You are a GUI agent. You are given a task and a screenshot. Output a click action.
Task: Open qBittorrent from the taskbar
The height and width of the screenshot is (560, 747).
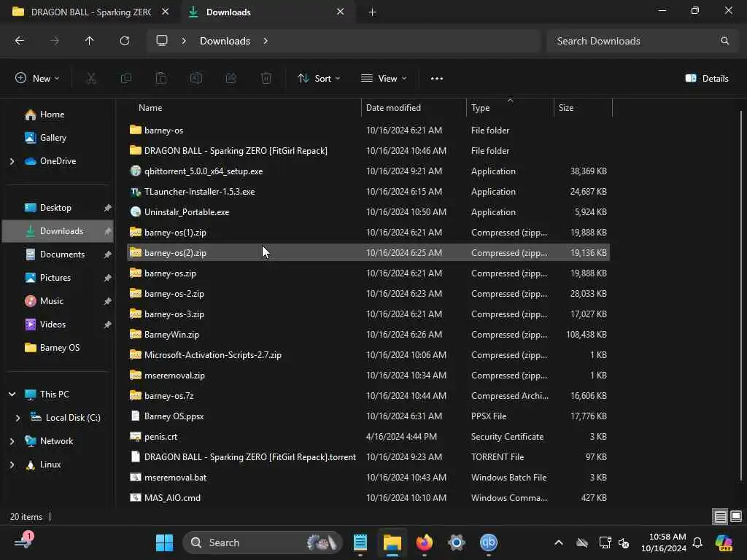(x=488, y=542)
